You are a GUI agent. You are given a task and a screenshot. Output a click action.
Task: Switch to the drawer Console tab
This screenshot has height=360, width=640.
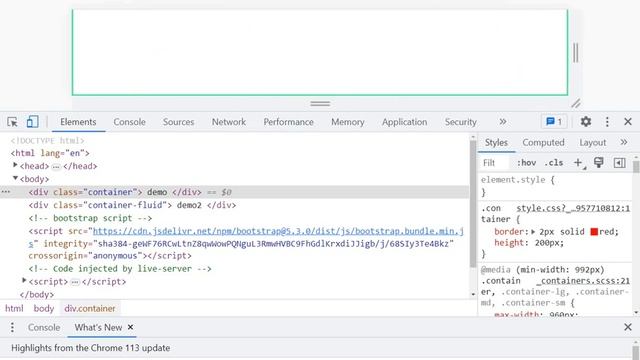pyautogui.click(x=44, y=327)
